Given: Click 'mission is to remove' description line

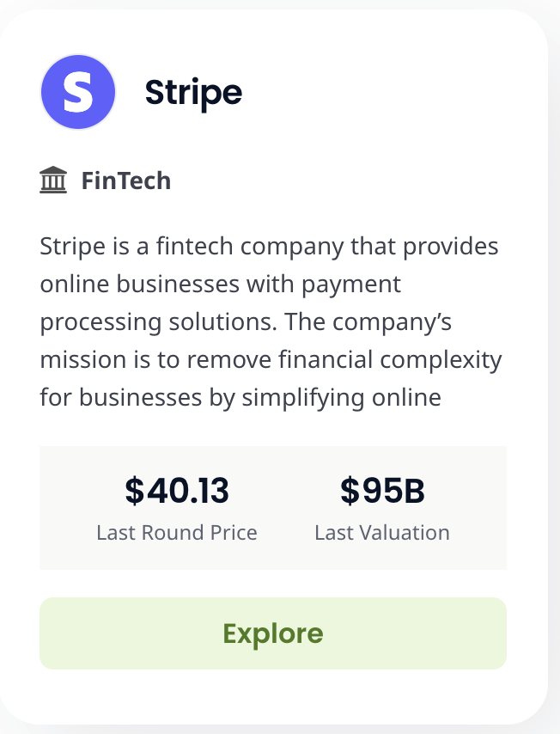Looking at the screenshot, I should click(156, 360).
